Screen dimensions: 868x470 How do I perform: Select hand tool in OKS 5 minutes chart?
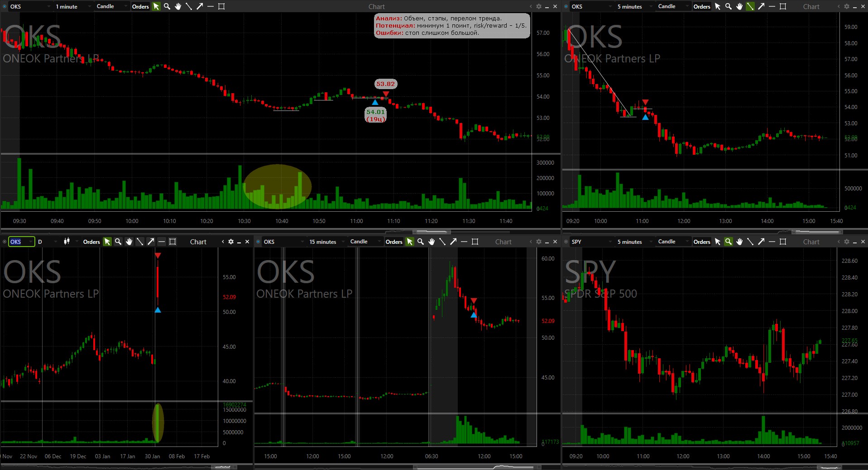coord(739,6)
